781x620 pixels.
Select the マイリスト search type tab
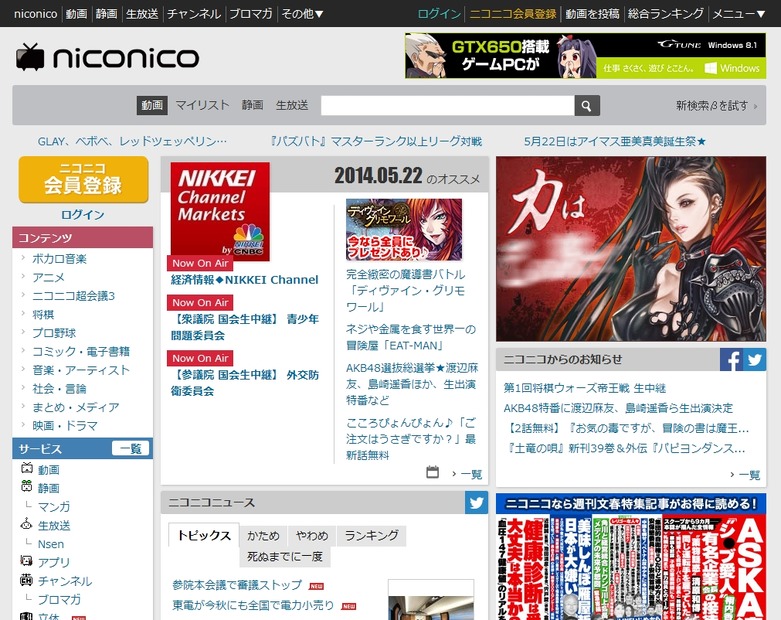[x=202, y=106]
